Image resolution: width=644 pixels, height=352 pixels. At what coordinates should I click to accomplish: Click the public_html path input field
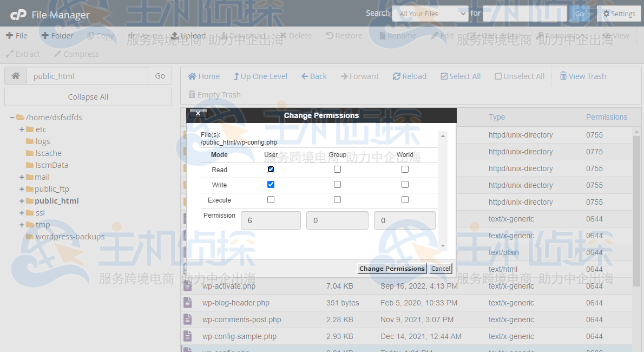coord(87,76)
